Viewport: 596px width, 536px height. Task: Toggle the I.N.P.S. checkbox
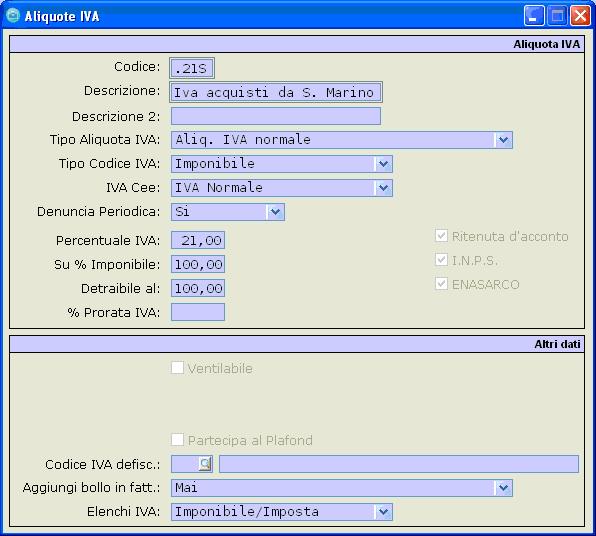441,260
